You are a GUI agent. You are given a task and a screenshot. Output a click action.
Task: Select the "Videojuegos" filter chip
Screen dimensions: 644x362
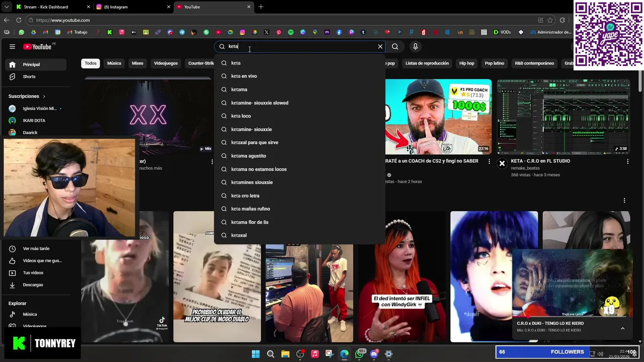tap(166, 63)
